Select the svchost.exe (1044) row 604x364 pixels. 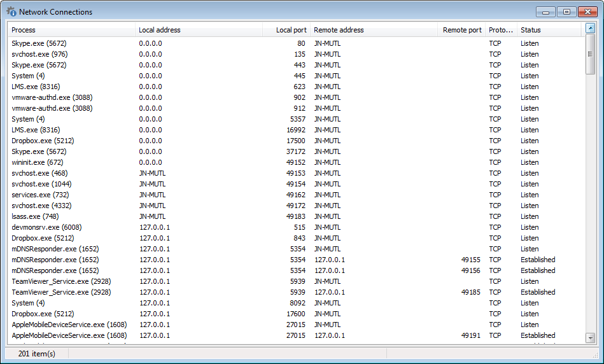coord(296,184)
